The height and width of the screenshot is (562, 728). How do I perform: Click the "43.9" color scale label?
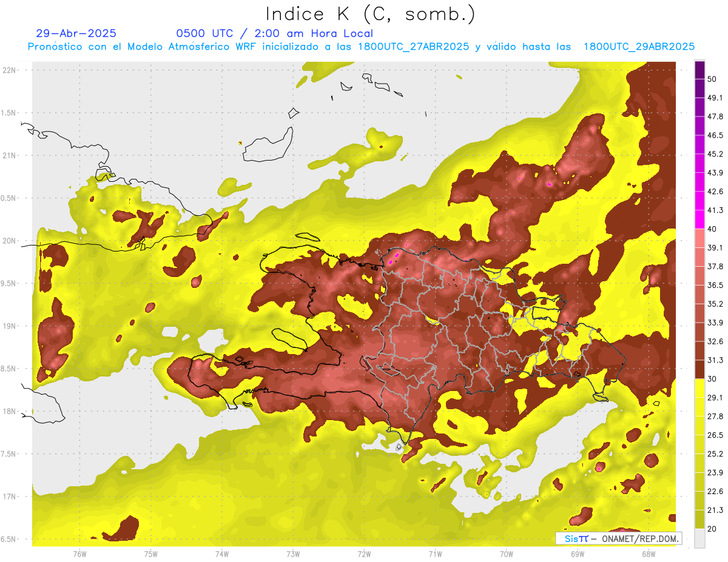point(715,173)
